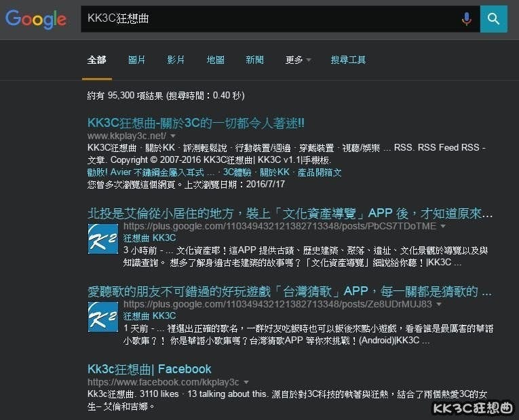The image size is (519, 420).
Task: Open the 北投是艾倫從小居住的地方 result
Action: 290,214
